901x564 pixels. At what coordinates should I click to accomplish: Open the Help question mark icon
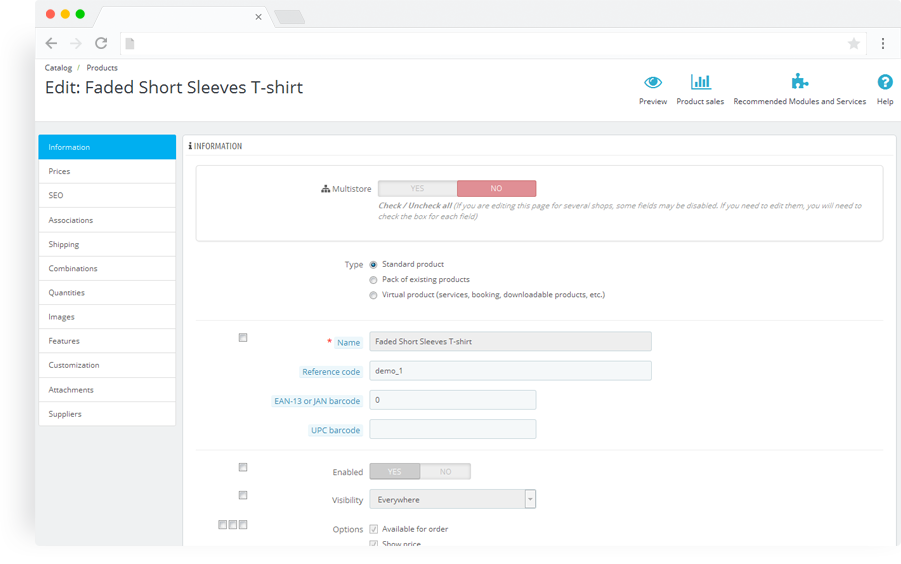tap(885, 82)
